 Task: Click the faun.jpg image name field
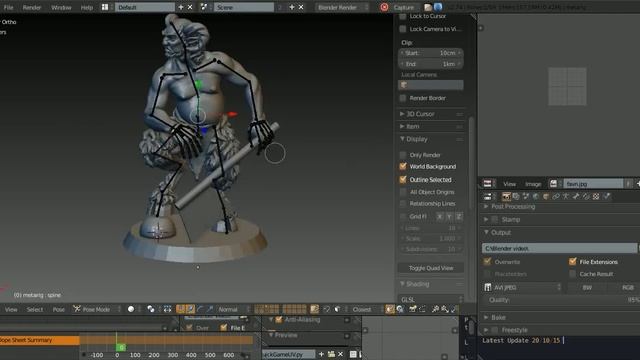click(x=594, y=184)
